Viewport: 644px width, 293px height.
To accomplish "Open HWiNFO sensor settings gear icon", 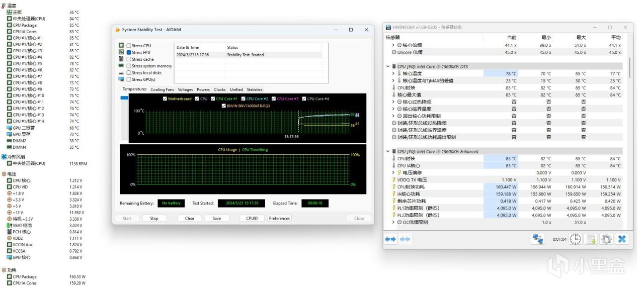I will tap(607, 239).
